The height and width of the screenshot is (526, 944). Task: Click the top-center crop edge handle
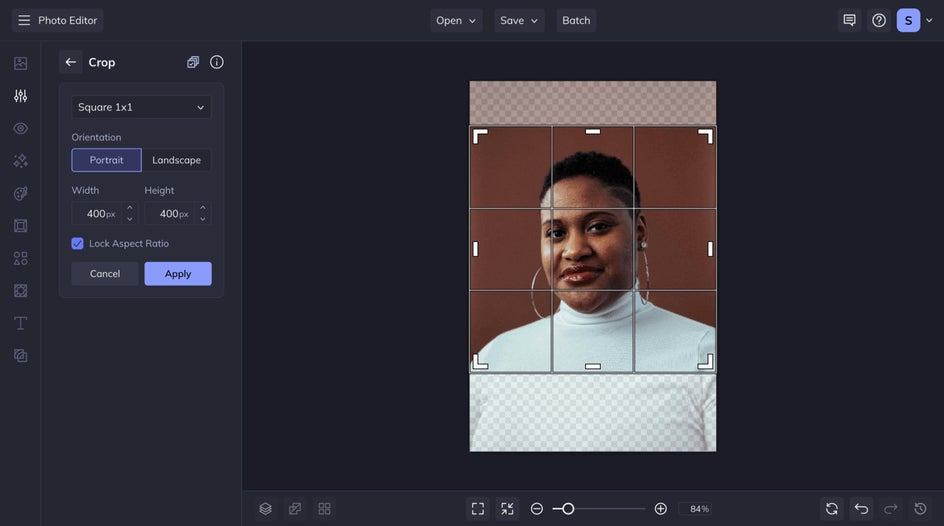click(593, 131)
